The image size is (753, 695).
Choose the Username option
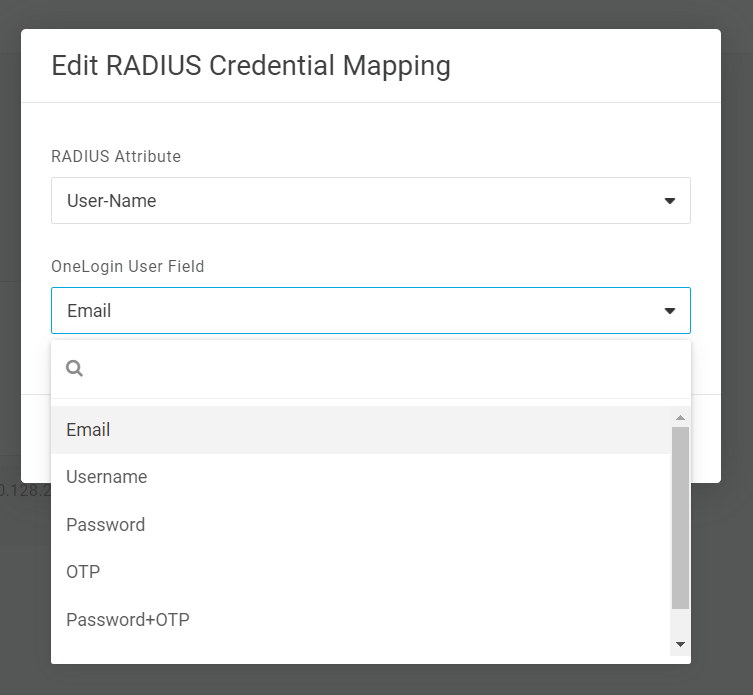tap(361, 477)
